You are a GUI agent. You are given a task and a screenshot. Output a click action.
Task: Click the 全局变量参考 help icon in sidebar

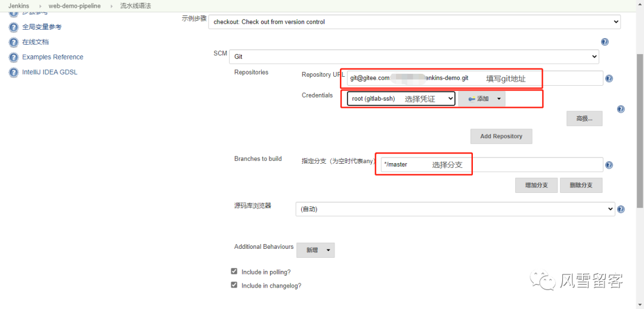click(14, 27)
